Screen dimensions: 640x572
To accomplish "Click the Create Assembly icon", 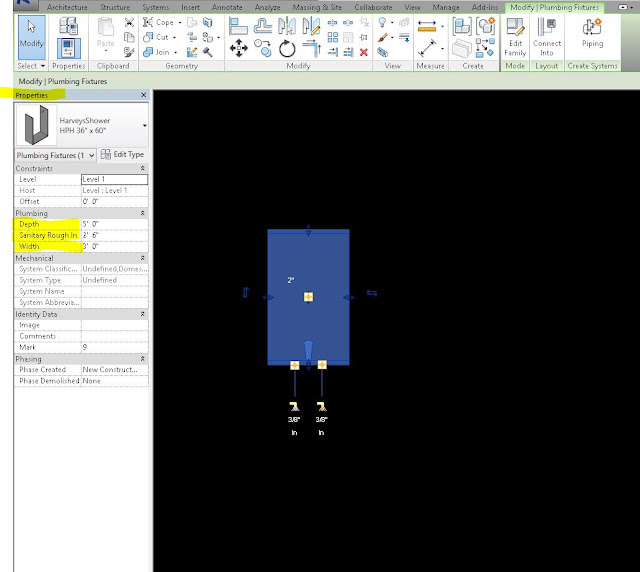I will [462, 27].
